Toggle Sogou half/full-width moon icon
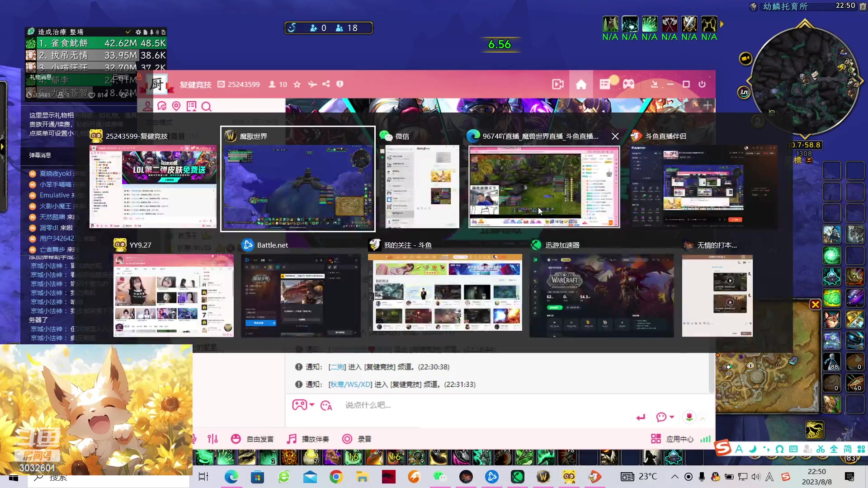Image resolution: width=868 pixels, height=488 pixels. (753, 449)
